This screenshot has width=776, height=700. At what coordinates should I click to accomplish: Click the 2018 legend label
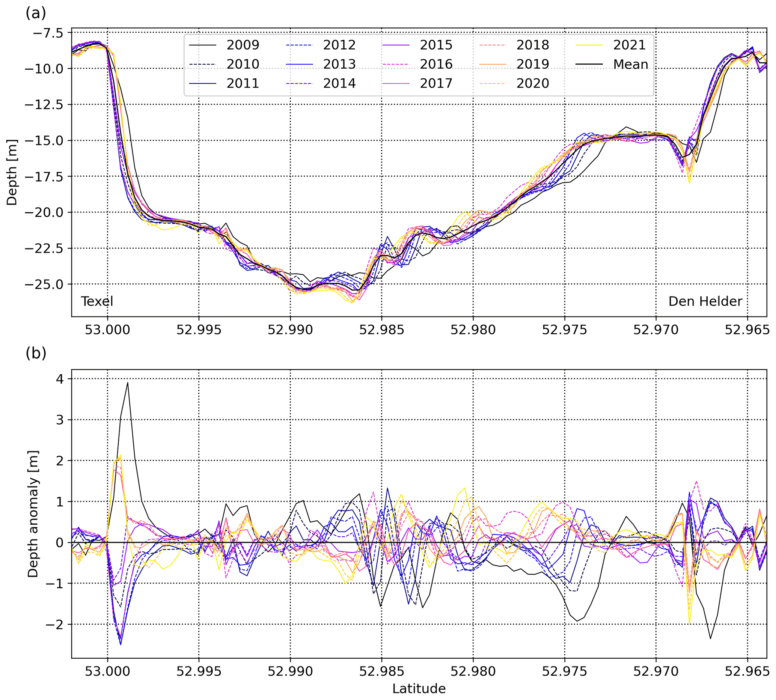click(532, 45)
